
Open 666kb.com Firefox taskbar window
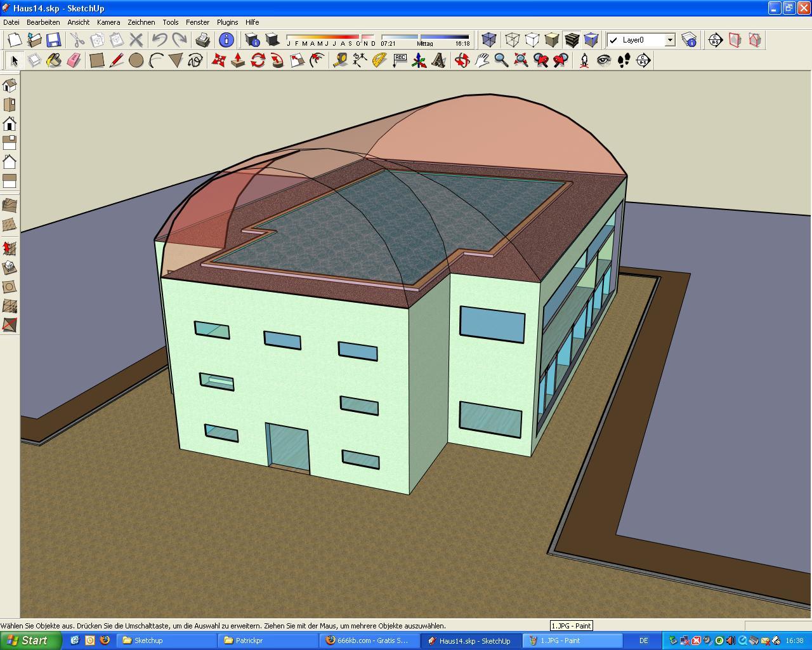tap(370, 640)
